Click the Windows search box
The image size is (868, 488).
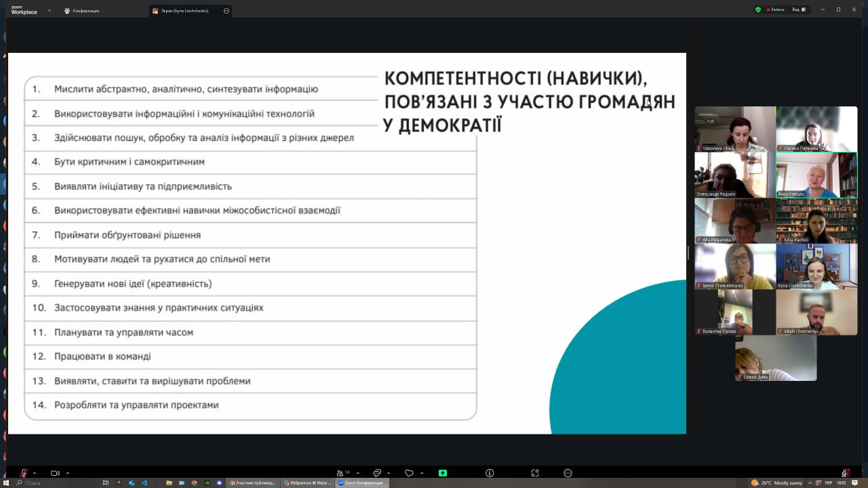coord(54,483)
